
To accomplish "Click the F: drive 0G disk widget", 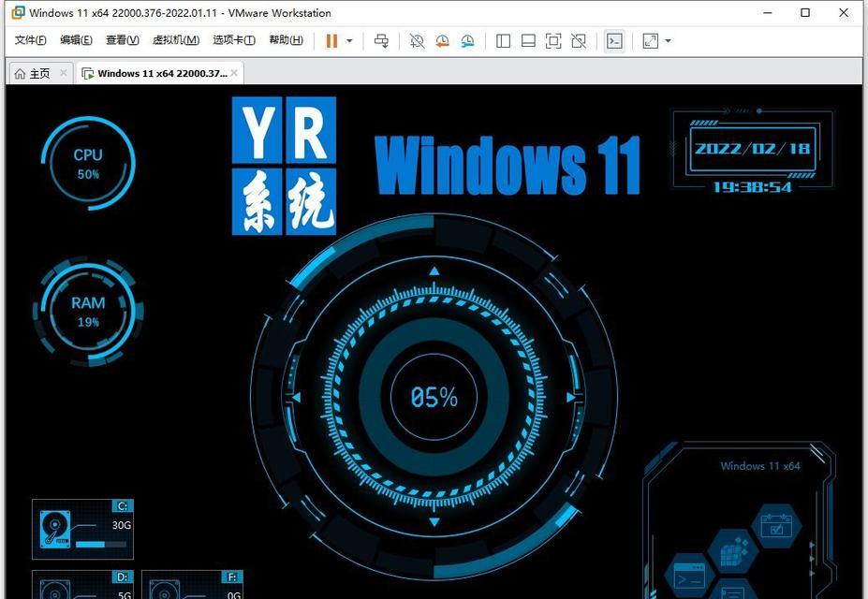I will pyautogui.click(x=192, y=585).
